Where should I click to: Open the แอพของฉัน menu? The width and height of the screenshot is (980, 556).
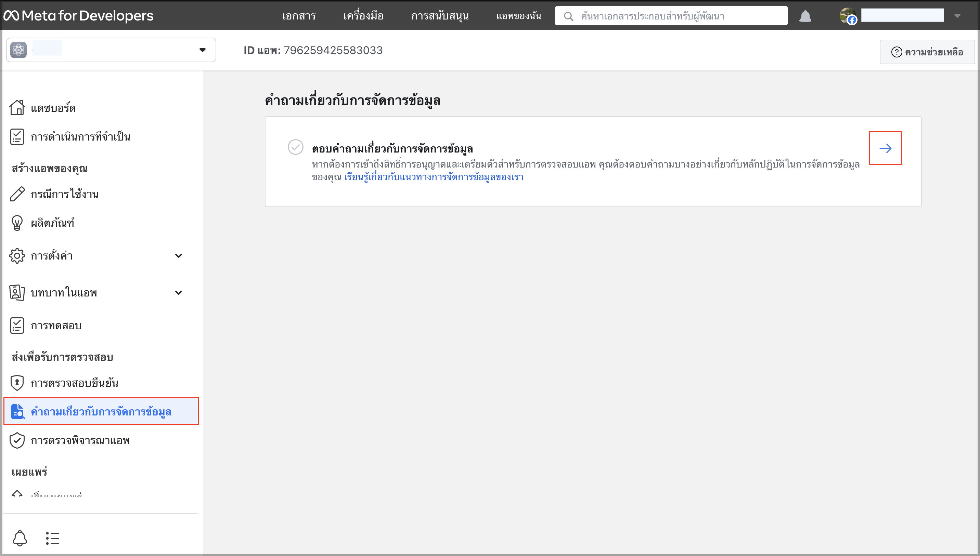(x=518, y=16)
